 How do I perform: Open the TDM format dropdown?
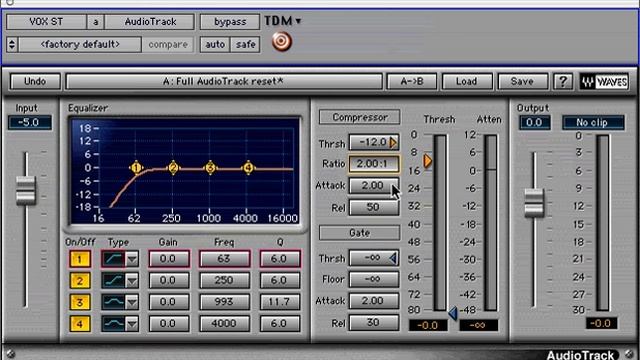pyautogui.click(x=283, y=21)
